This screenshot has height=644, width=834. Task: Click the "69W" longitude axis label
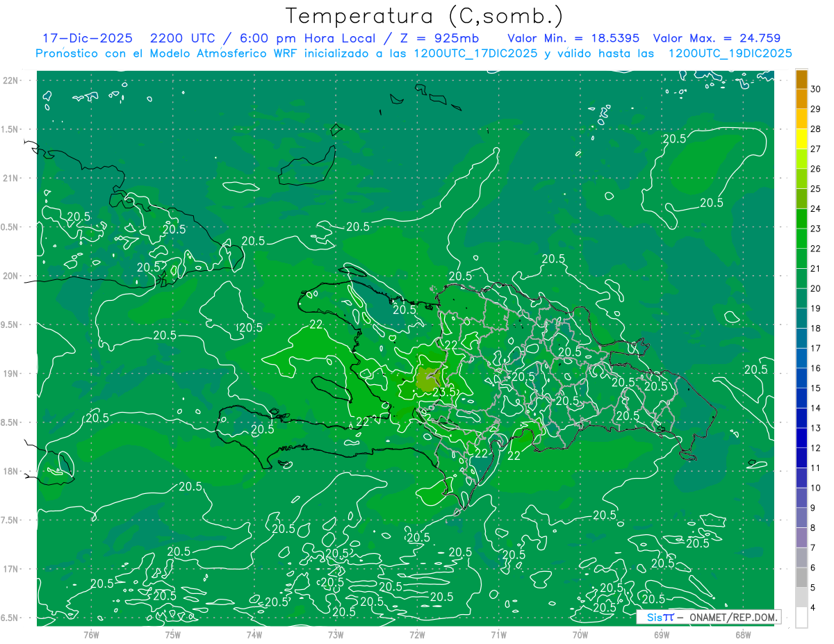(x=662, y=635)
